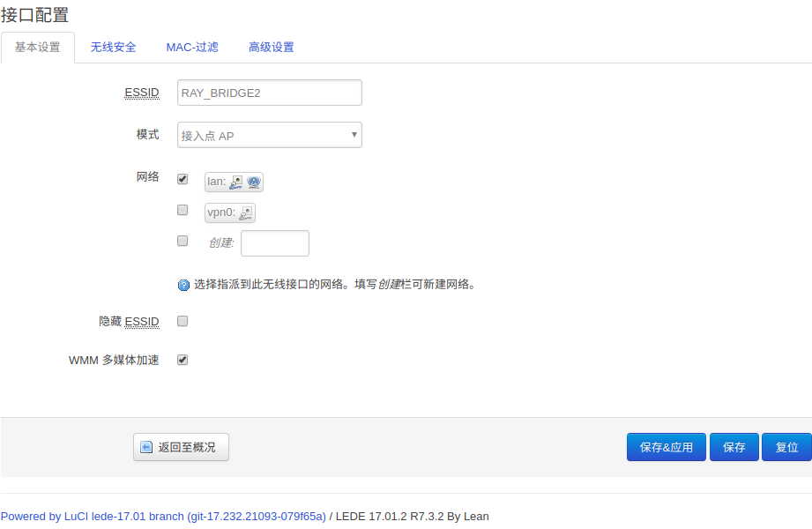Enable the 隐藏 ESSID checkbox

click(x=183, y=321)
